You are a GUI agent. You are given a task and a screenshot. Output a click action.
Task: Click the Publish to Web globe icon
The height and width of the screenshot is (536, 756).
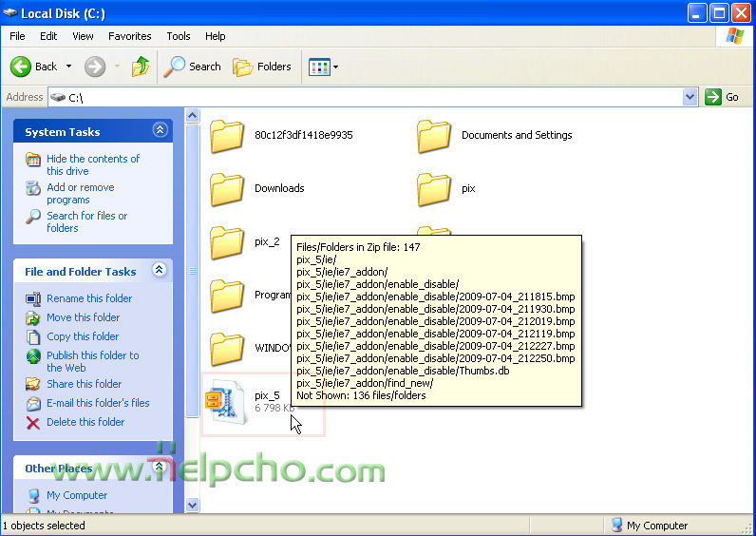point(33,356)
